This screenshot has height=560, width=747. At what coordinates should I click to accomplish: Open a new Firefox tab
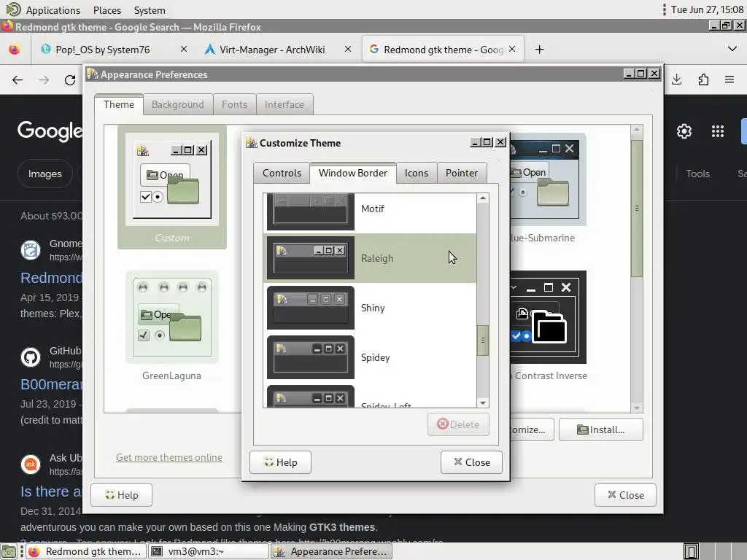pyautogui.click(x=539, y=50)
